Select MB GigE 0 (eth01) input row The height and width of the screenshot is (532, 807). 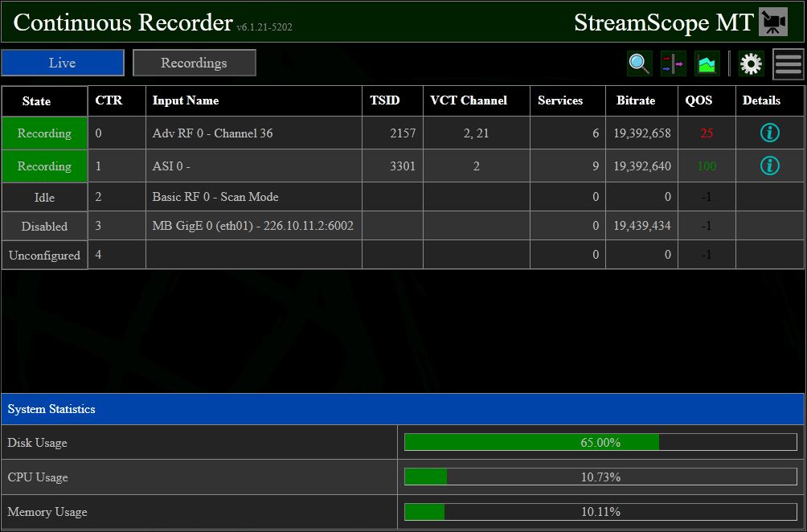coord(252,226)
